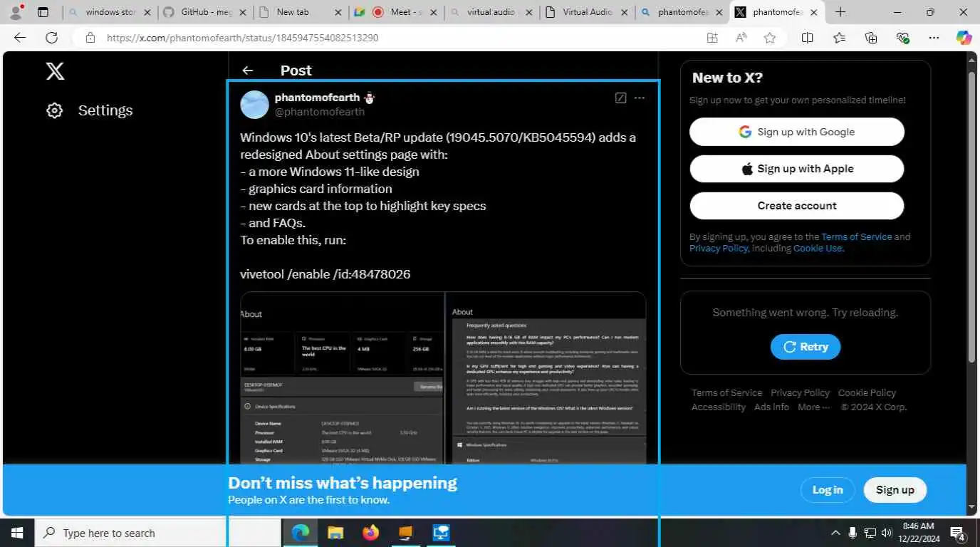Click Browser essentials heart icon
Image resolution: width=980 pixels, height=547 pixels.
[x=902, y=38]
